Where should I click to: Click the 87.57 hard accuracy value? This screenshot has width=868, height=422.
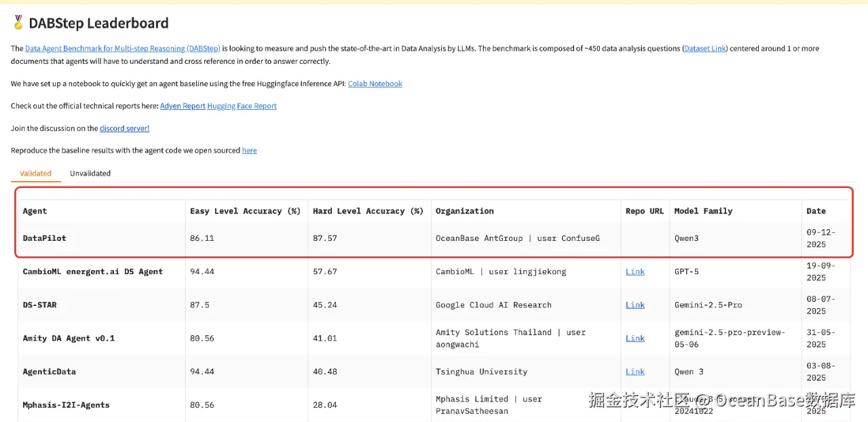click(x=325, y=238)
